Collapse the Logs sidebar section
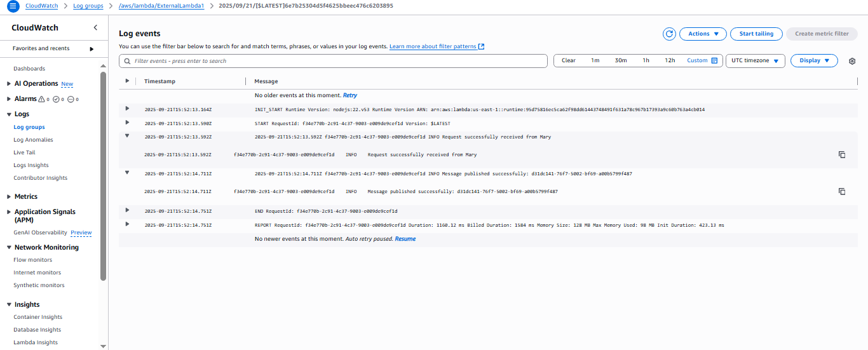Image resolution: width=868 pixels, height=350 pixels. coord(8,114)
